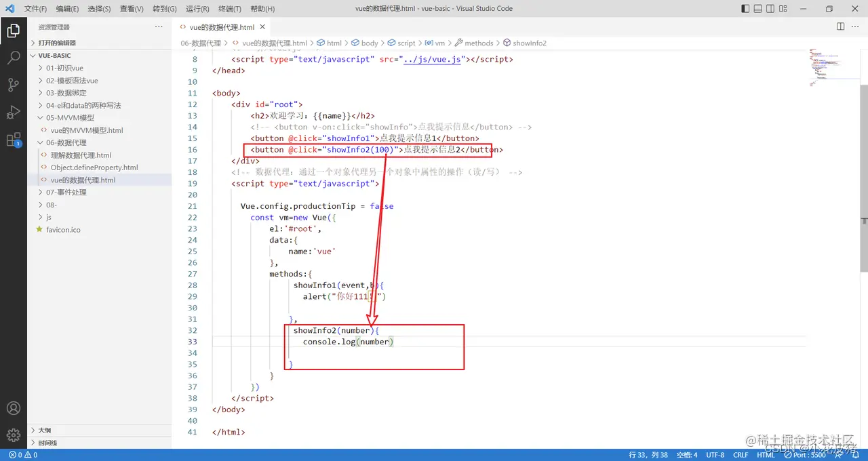The width and height of the screenshot is (868, 461).
Task: Open the Accounts menu icon
Action: click(13, 408)
